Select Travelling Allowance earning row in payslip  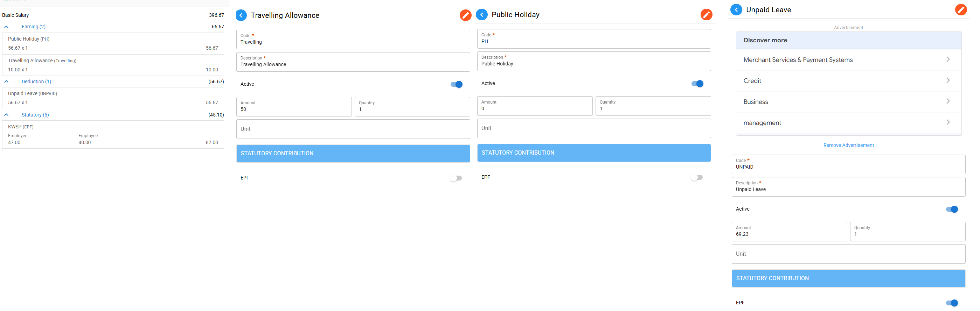point(113,65)
